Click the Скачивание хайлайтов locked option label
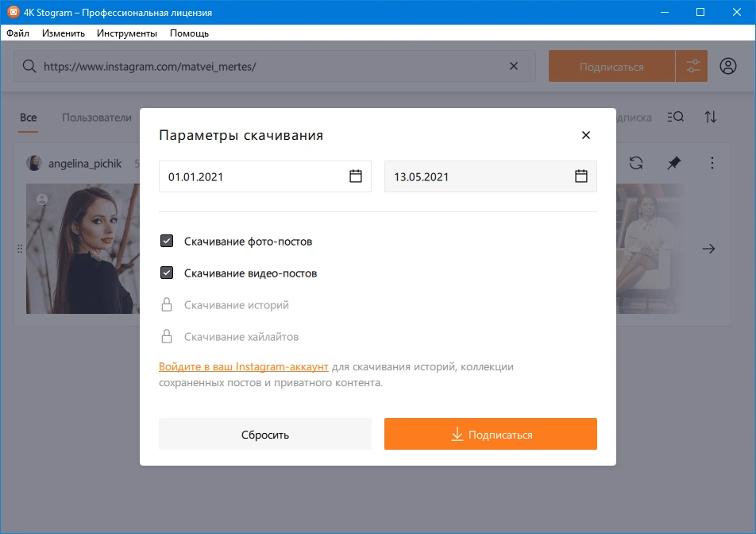 pos(241,337)
